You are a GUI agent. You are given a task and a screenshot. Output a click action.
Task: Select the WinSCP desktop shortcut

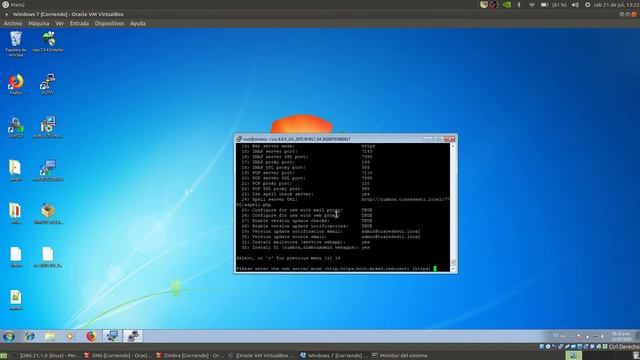(x=16, y=127)
